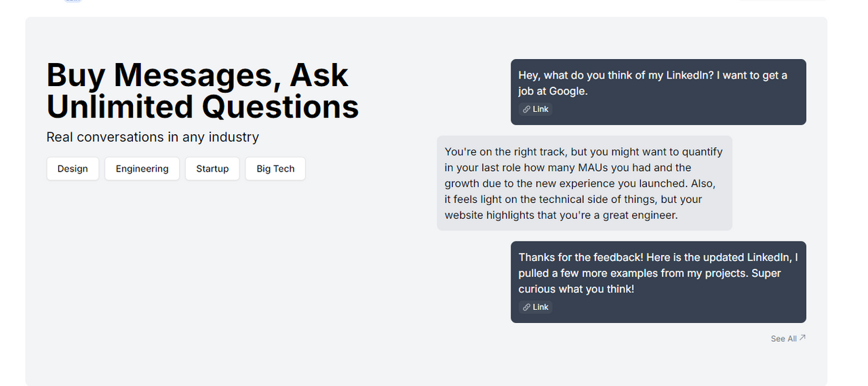Click the 'great engineer' phrase in the reply
The image size is (868, 386).
[639, 215]
